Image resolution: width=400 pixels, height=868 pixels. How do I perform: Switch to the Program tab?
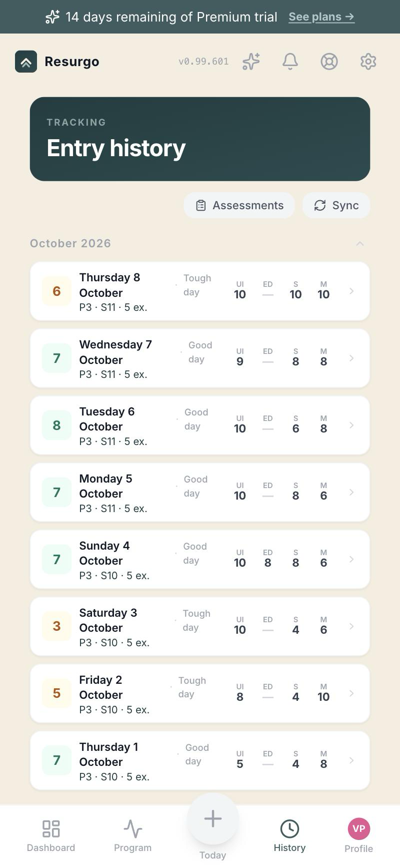132,836
